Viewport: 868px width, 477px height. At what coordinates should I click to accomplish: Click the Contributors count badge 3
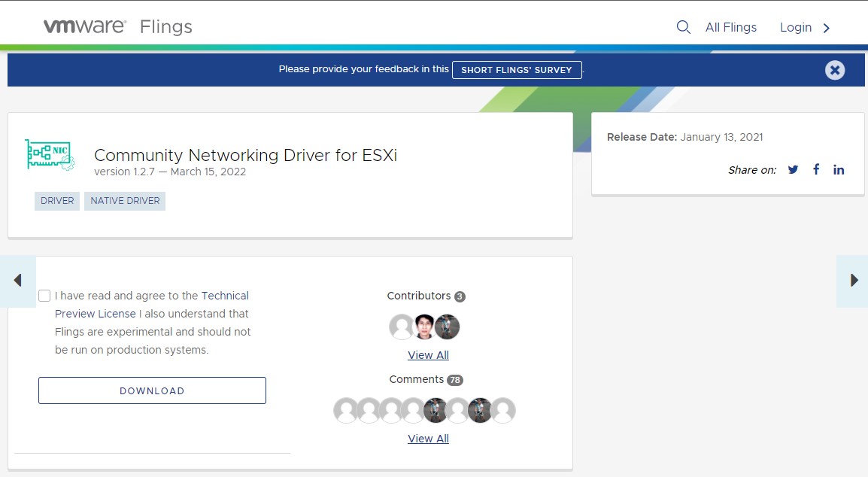click(x=460, y=297)
